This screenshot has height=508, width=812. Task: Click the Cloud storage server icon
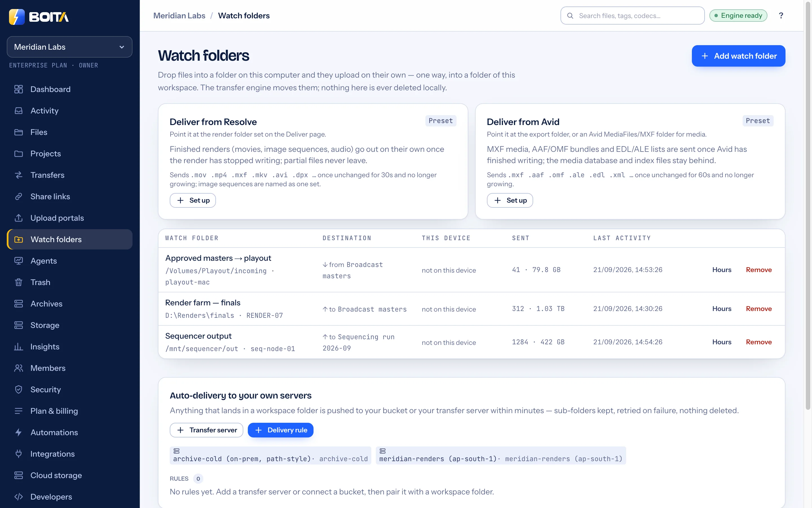(x=18, y=476)
